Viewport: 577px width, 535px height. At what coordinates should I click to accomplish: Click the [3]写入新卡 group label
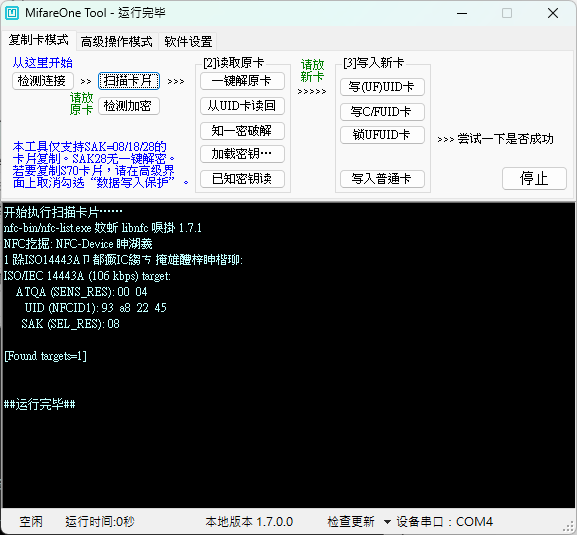pos(374,63)
